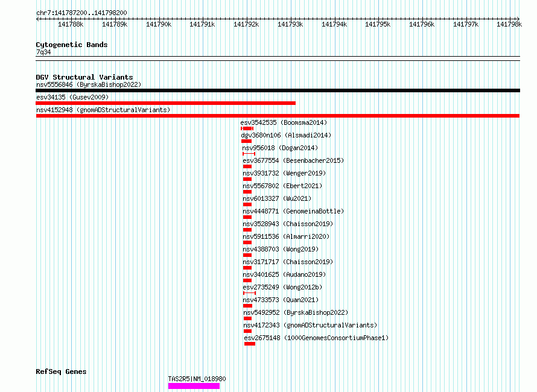Click nsv3171717 Chaisson2019 variant label
Screen dimensions: 537x392
click(x=288, y=262)
